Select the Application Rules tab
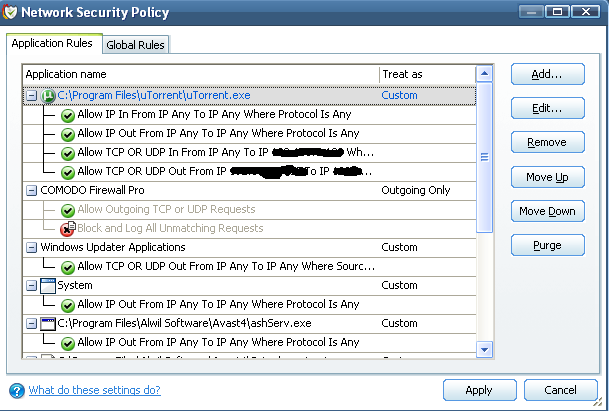The width and height of the screenshot is (609, 411). (x=52, y=43)
